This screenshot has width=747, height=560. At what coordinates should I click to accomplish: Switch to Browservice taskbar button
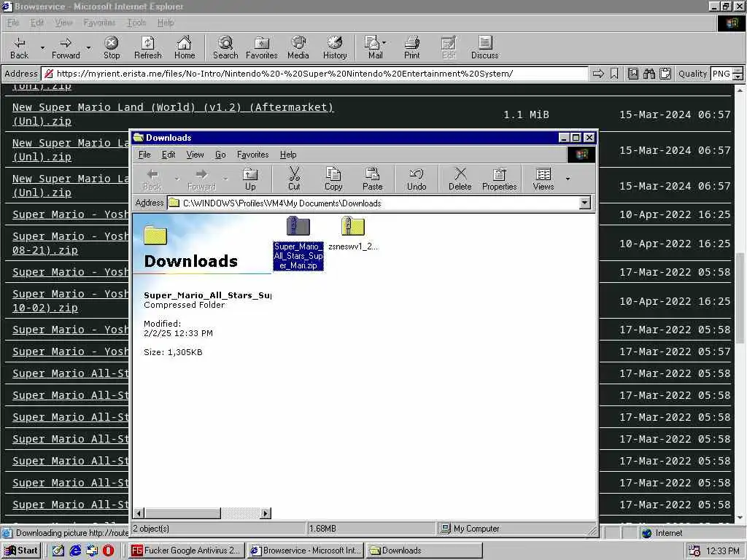(x=306, y=550)
